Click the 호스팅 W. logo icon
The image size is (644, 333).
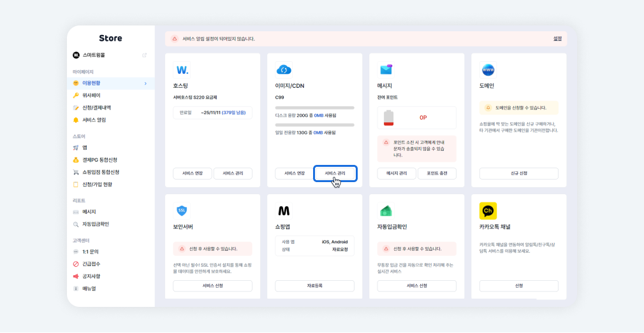pyautogui.click(x=182, y=70)
